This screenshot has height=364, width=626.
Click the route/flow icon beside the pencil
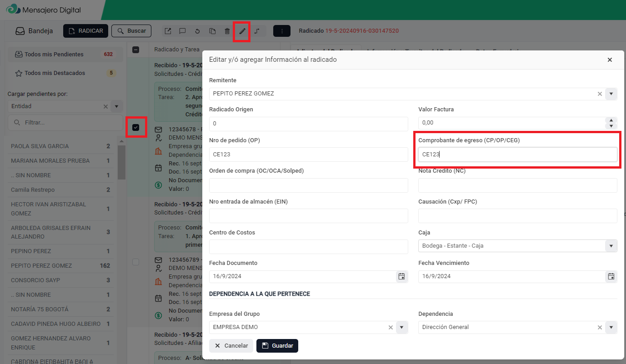[x=257, y=31]
